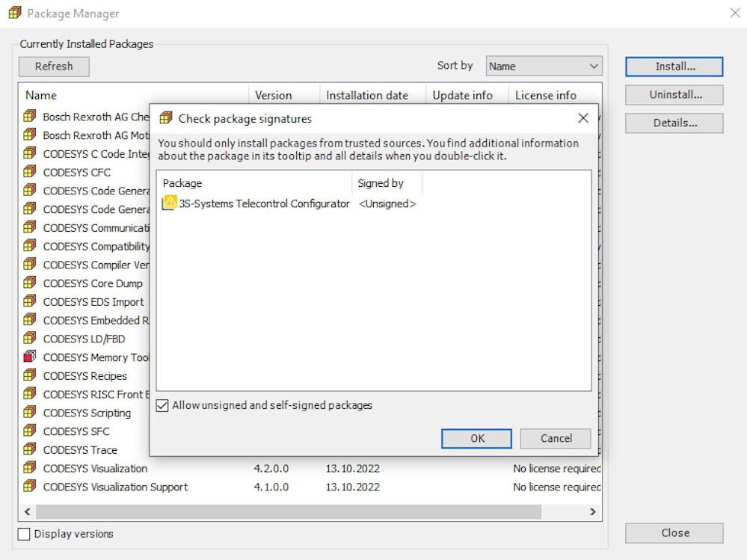Close the Check package signatures dialog

tap(583, 118)
